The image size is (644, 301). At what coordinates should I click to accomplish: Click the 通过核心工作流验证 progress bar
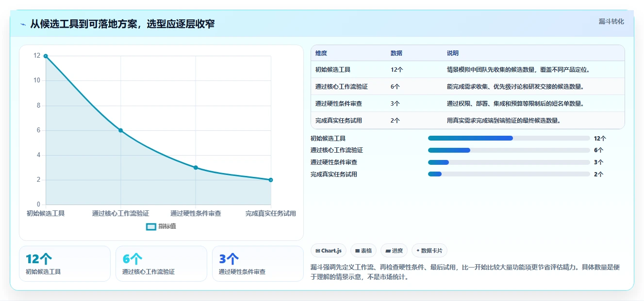(509, 150)
